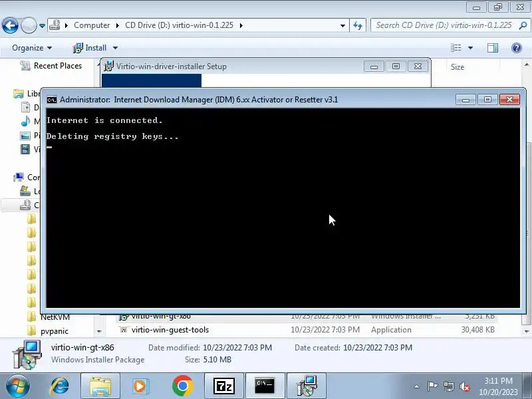Click file list scrollbar up arrow
This screenshot has width=532, height=399.
pos(527,65)
